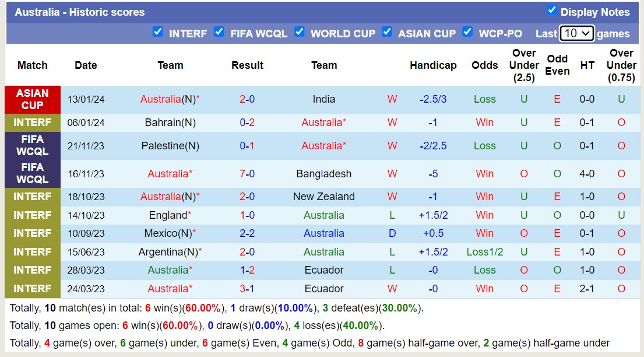The width and height of the screenshot is (644, 357).
Task: Click the New Zealand team name
Action: click(x=323, y=197)
